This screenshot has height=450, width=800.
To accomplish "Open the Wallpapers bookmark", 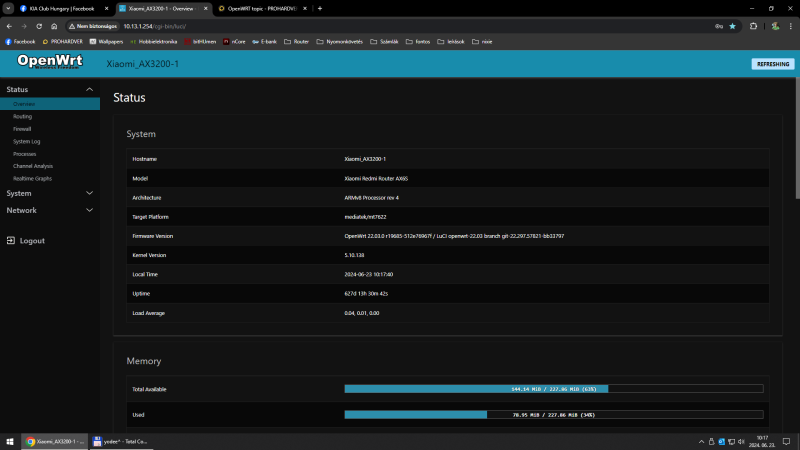I will pos(106,42).
